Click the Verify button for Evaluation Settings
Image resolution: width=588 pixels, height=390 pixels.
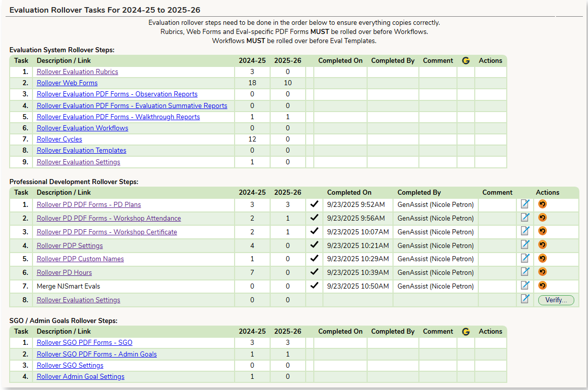tap(556, 300)
